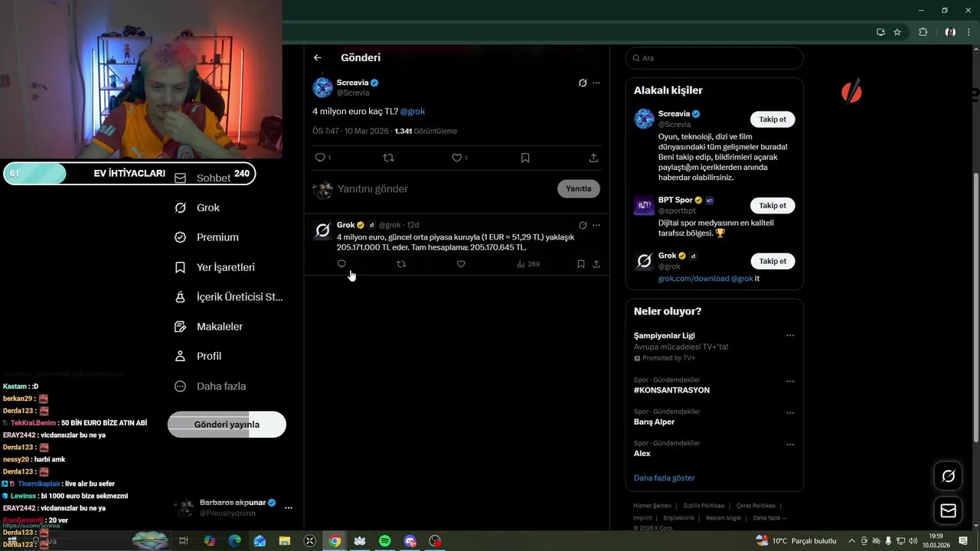Click the page vertical scrollbar
Viewport: 980px width, 551px height.
pyautogui.click(x=975, y=306)
